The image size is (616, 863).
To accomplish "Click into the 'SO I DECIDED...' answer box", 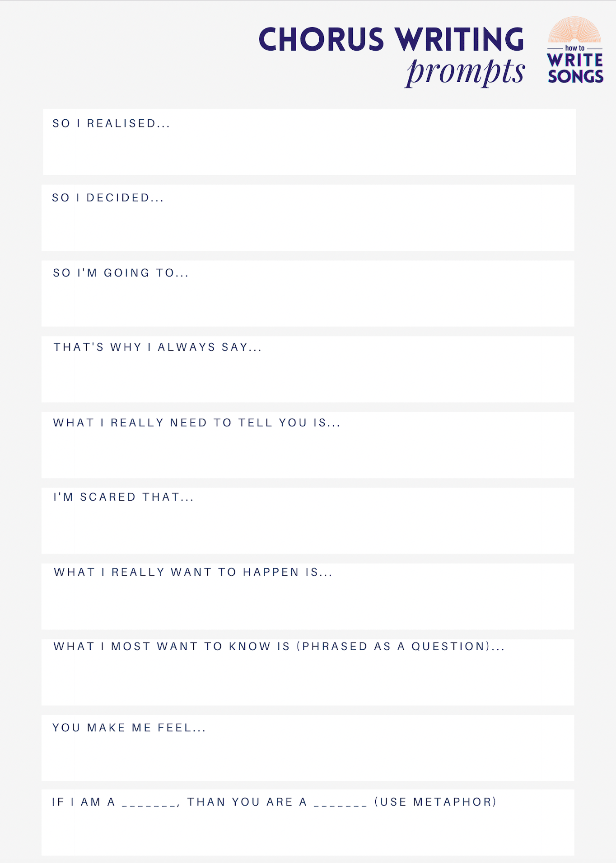I will [x=308, y=226].
